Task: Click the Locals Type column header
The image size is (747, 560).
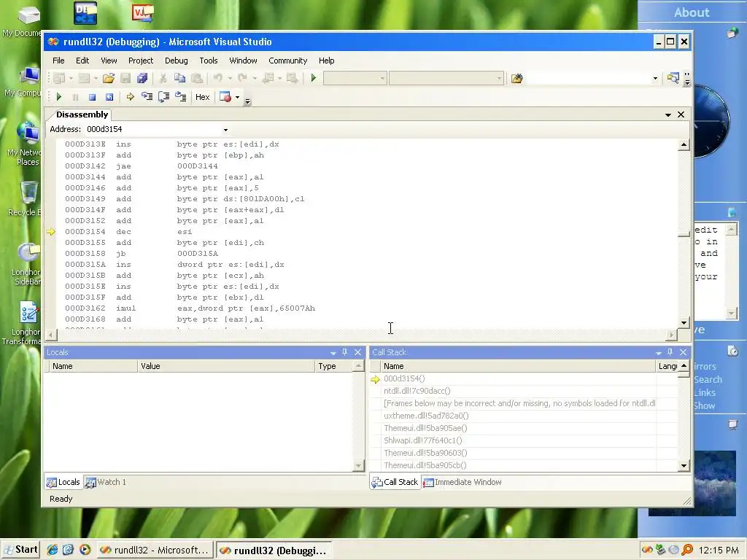Action: coord(334,366)
